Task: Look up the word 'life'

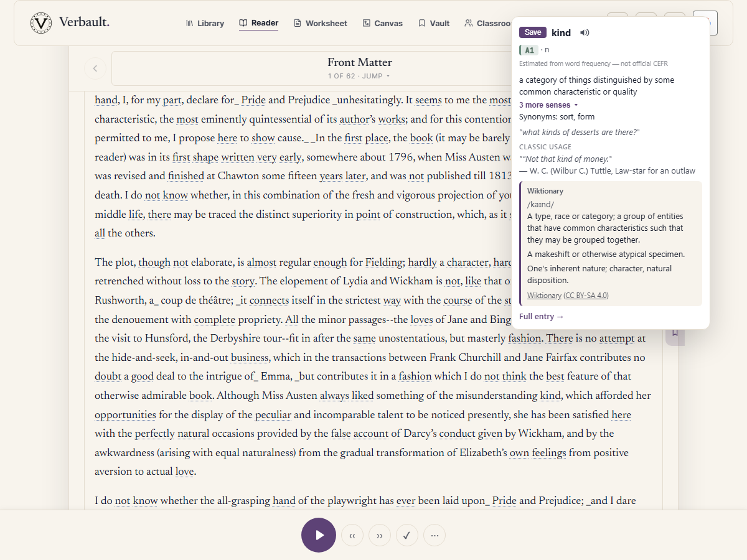Action: (x=136, y=214)
